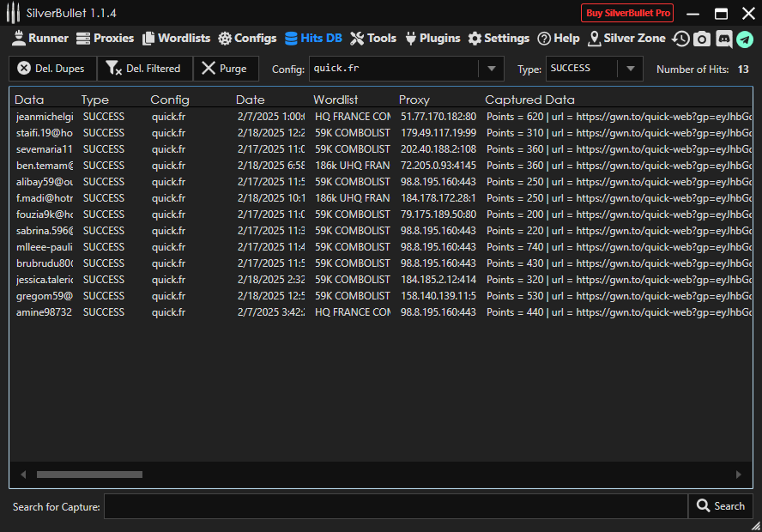
Task: Expand the Type dropdown arrow
Action: 630,69
